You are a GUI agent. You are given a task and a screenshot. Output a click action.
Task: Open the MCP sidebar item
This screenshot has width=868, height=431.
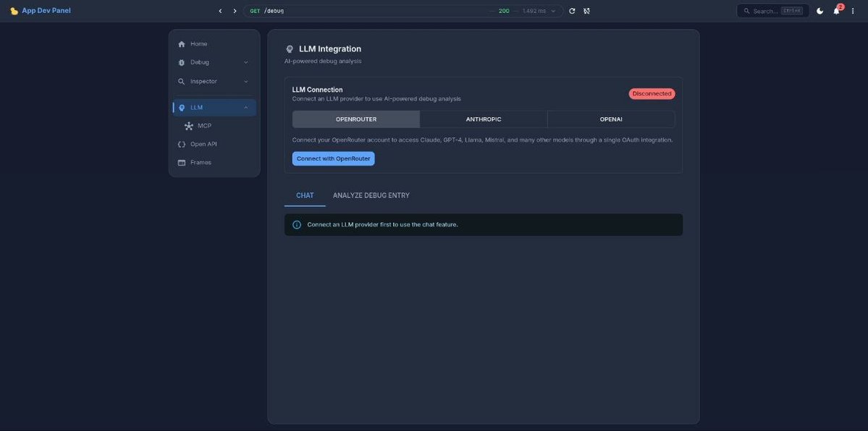(x=214, y=126)
